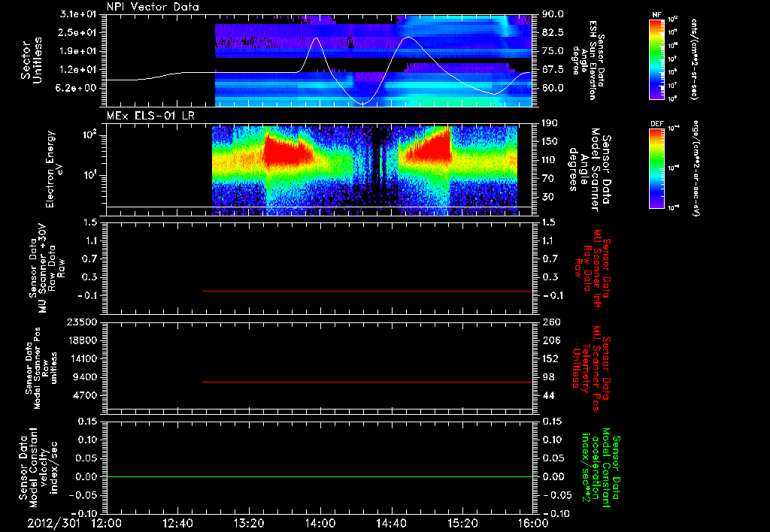The width and height of the screenshot is (770, 532).
Task: Click the 15:20 time axis label
Action: tap(462, 523)
